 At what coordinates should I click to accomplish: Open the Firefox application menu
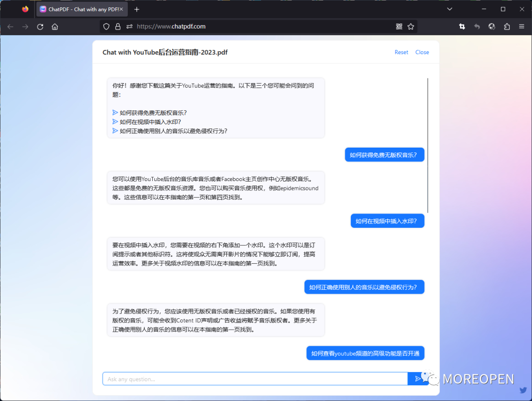pyautogui.click(x=522, y=27)
